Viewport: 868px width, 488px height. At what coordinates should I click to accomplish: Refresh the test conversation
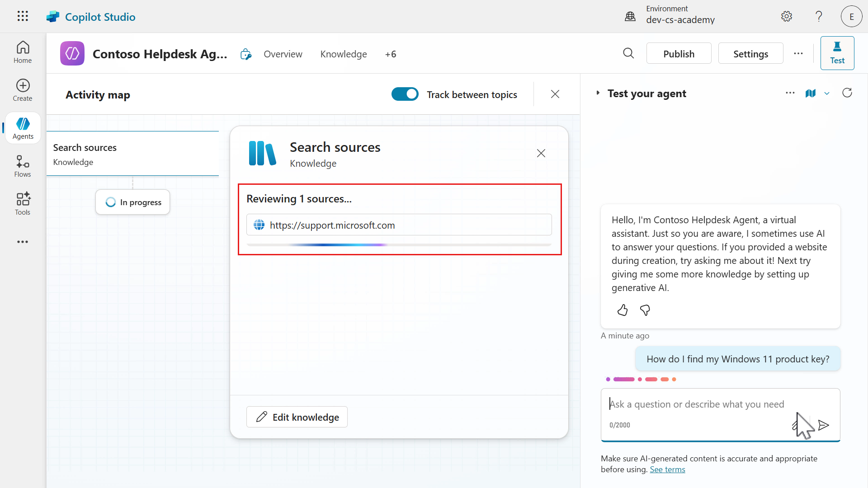847,93
